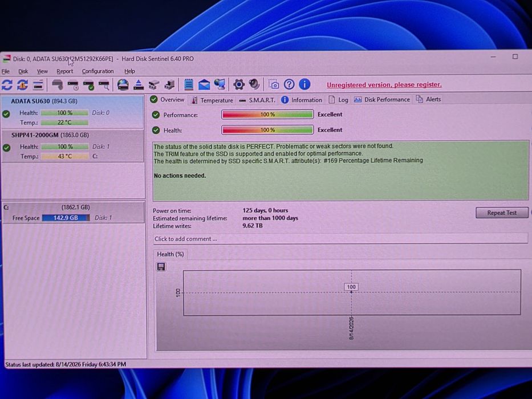Open settings with the gear toolbar icon

[239, 84]
